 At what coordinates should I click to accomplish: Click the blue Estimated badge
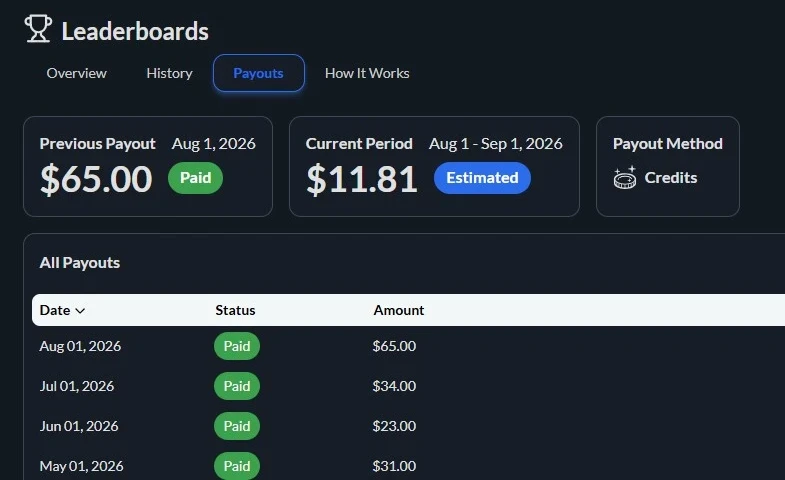[x=482, y=178]
